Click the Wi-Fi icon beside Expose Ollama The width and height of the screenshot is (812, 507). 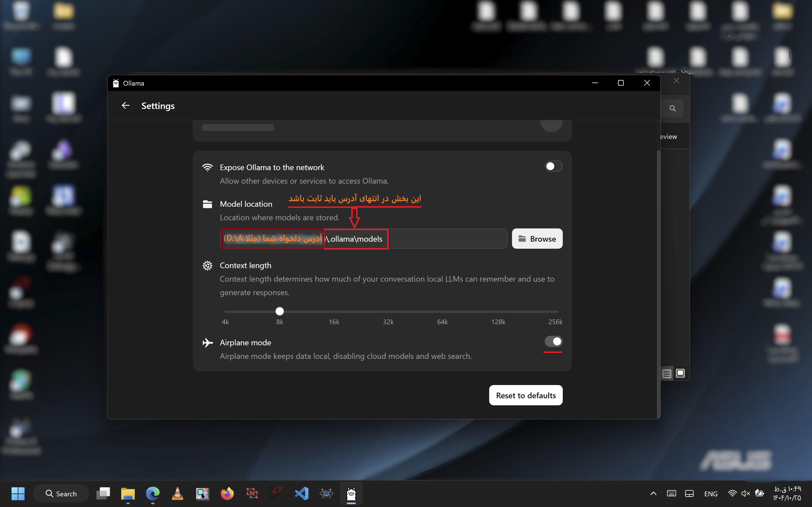pos(208,167)
